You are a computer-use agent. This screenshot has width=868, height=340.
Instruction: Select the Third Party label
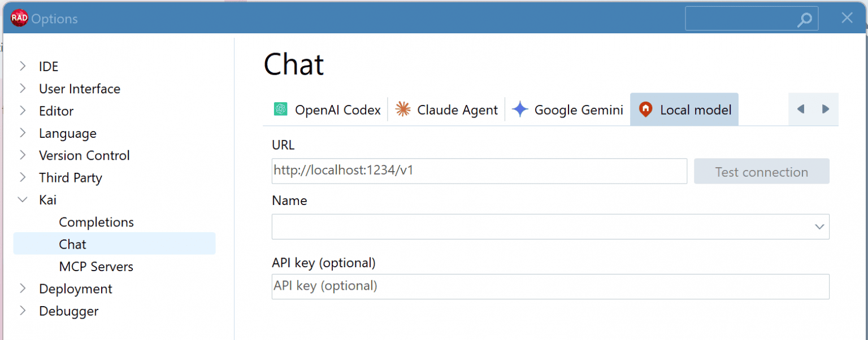point(71,178)
